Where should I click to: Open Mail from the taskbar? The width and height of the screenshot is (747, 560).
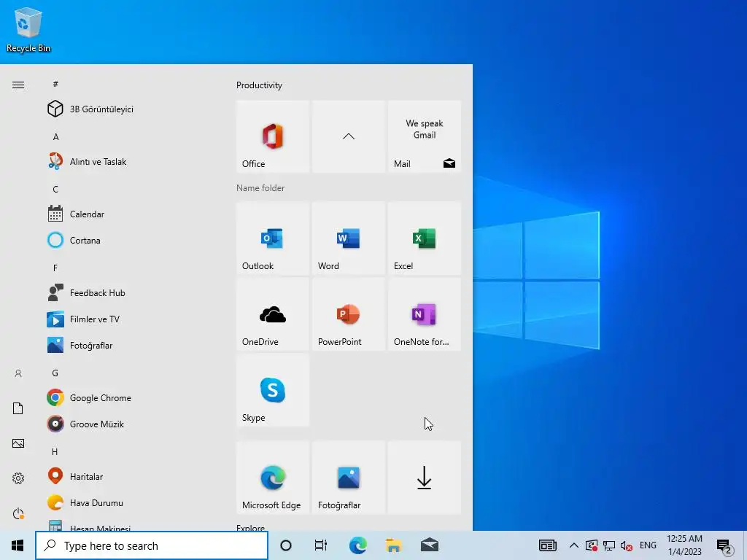pos(429,545)
